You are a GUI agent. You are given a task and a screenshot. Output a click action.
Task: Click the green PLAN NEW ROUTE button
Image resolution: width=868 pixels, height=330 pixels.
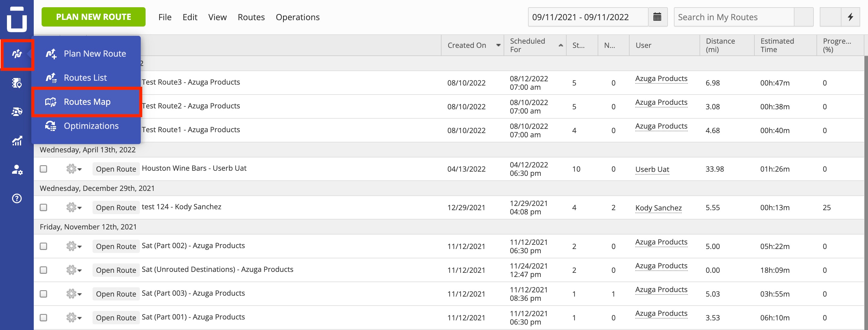tap(93, 17)
